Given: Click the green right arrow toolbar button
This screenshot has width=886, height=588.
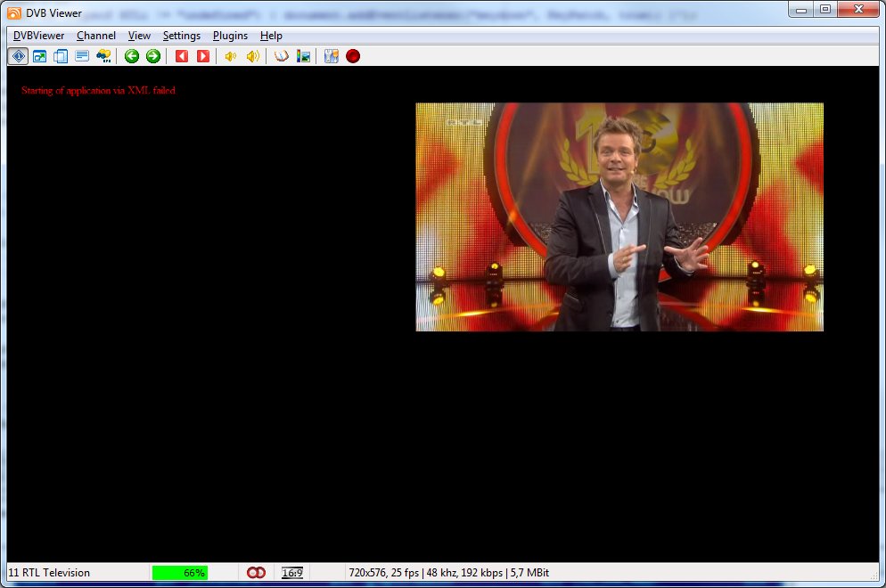Looking at the screenshot, I should pos(153,56).
